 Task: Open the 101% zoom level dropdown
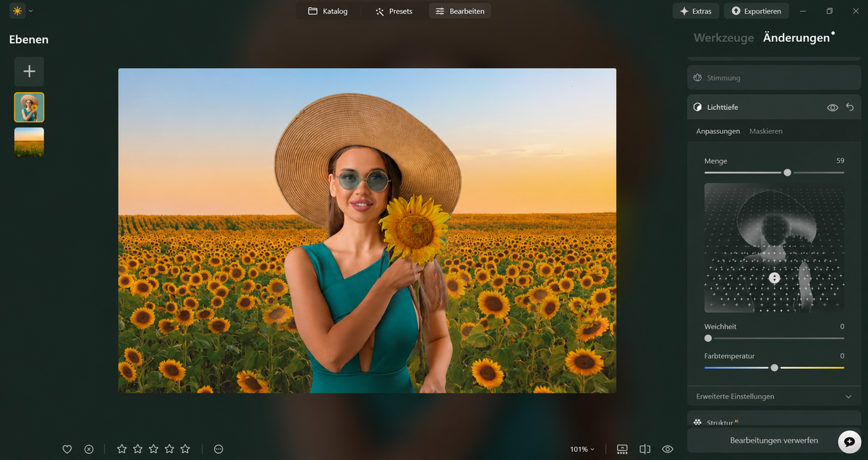(x=582, y=449)
